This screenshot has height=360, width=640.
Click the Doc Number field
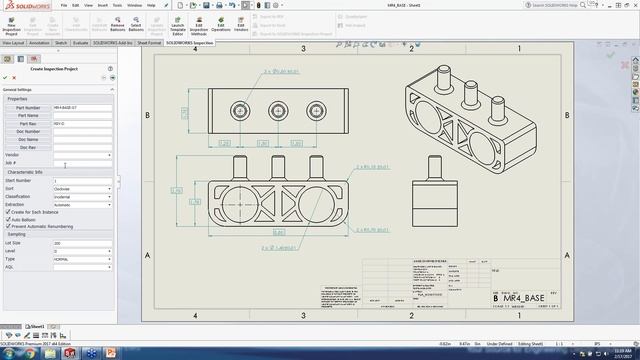coord(82,131)
